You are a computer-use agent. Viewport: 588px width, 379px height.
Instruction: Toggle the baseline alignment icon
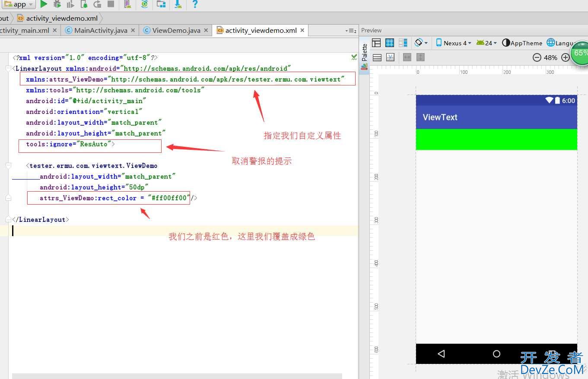pyautogui.click(x=390, y=57)
